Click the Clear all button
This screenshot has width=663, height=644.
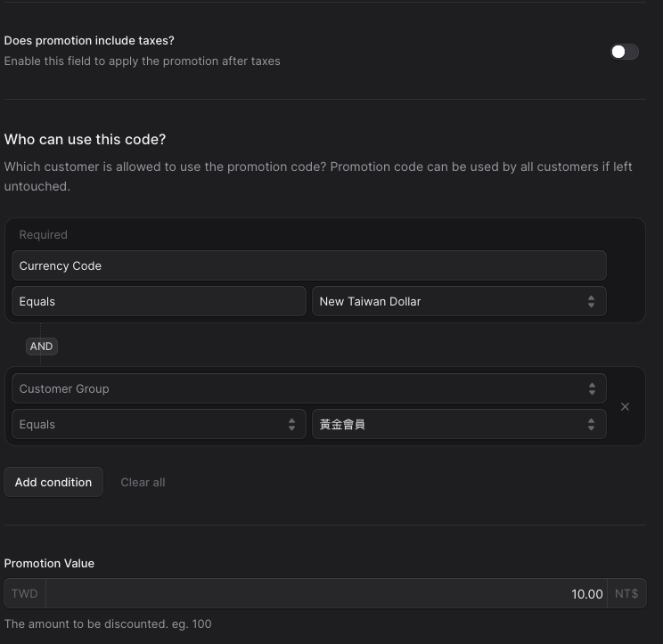tap(143, 482)
